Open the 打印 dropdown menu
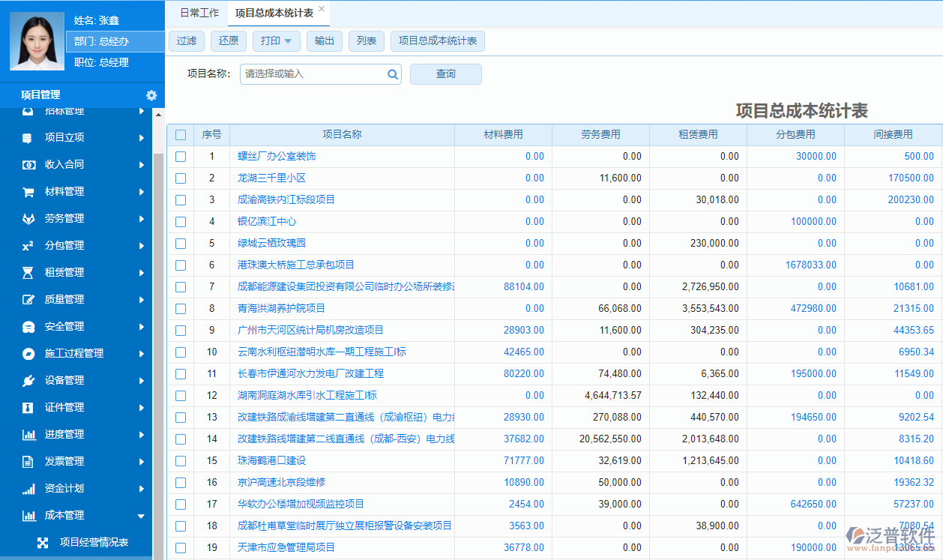This screenshot has width=943, height=560. coord(276,41)
